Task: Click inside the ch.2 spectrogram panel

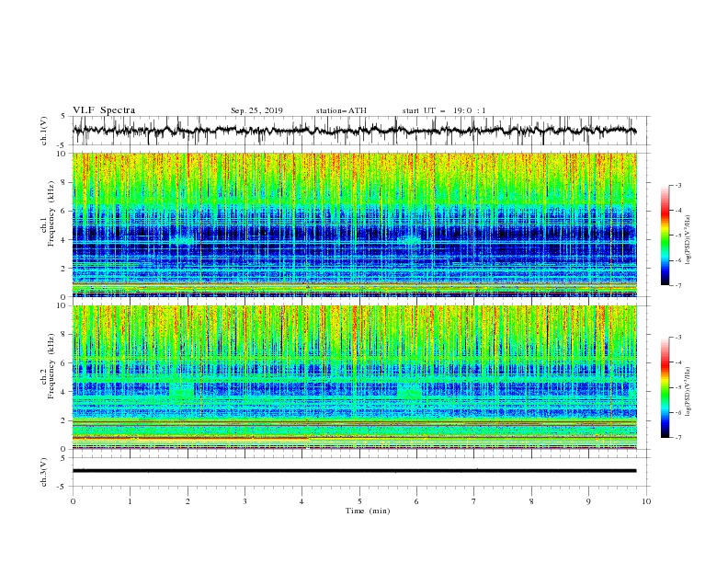Action: [355, 377]
